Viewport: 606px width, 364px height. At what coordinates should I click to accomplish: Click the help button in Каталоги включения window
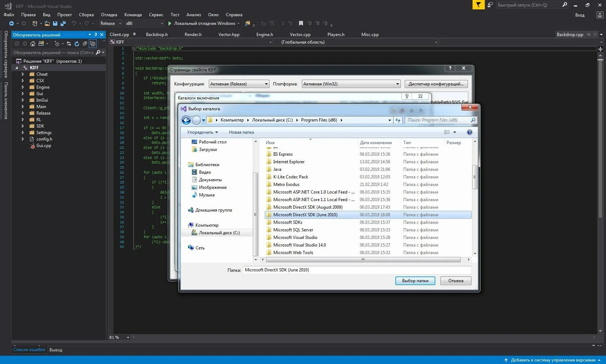[x=407, y=97]
